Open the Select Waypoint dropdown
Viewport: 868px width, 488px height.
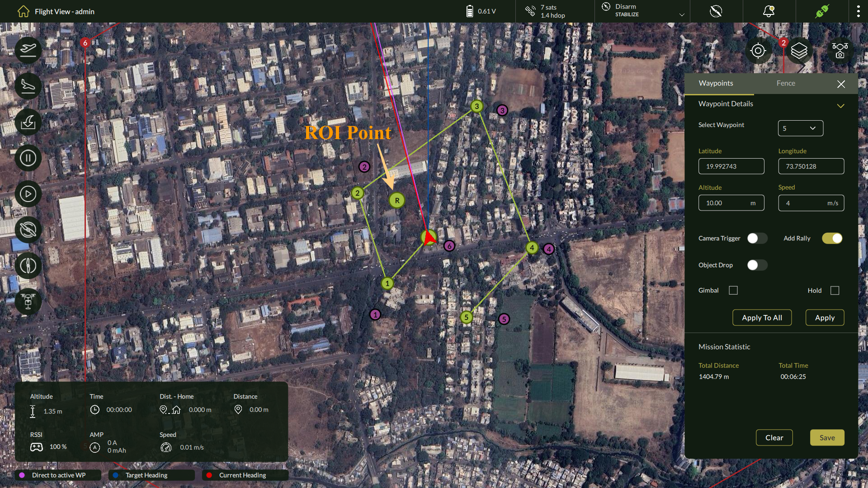click(800, 128)
